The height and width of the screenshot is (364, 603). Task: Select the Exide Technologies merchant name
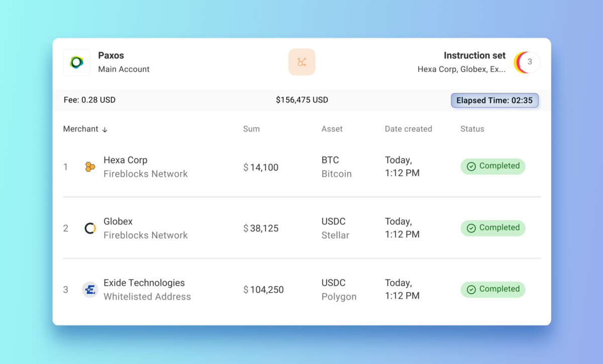tap(144, 283)
